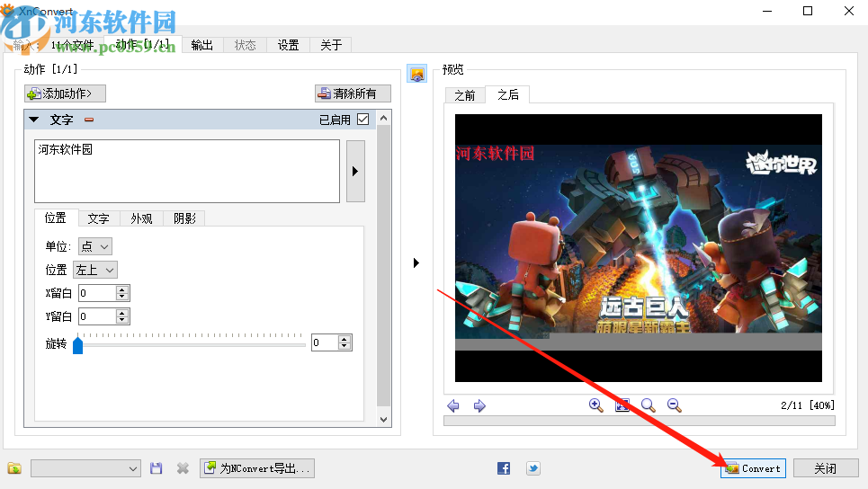
Task: Open the 单位 unit dropdown
Action: pos(95,246)
